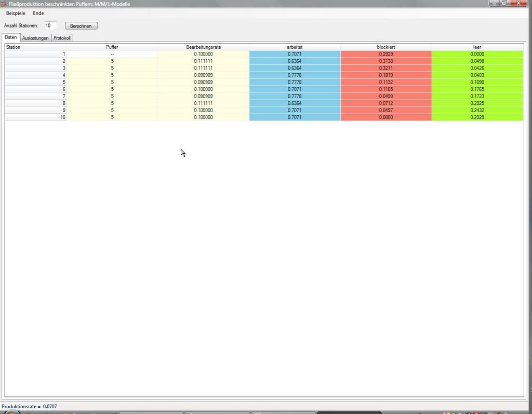Open the Beispiele menu
This screenshot has width=532, height=414.
(x=16, y=13)
